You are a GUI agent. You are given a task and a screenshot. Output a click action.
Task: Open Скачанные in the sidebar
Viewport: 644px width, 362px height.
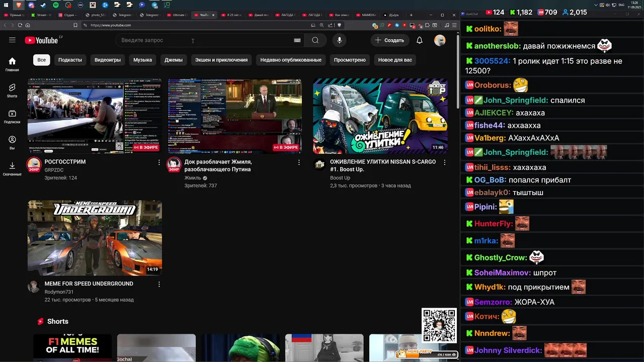pyautogui.click(x=12, y=169)
